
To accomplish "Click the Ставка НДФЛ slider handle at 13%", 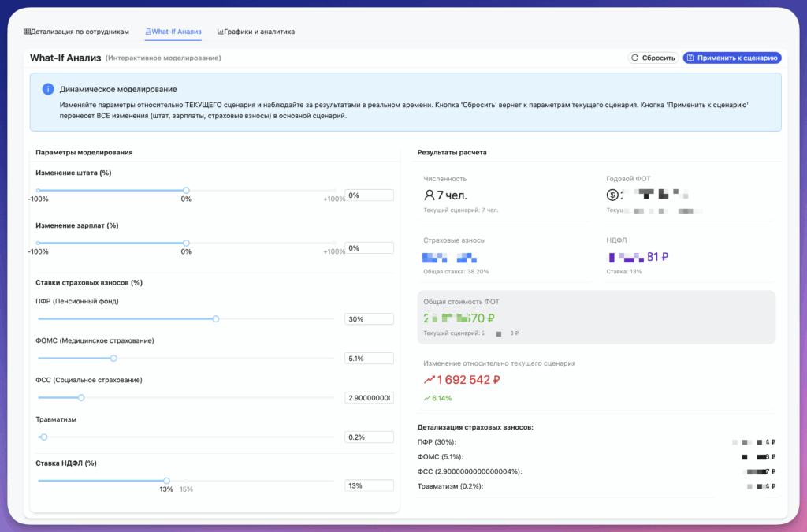I will click(166, 481).
